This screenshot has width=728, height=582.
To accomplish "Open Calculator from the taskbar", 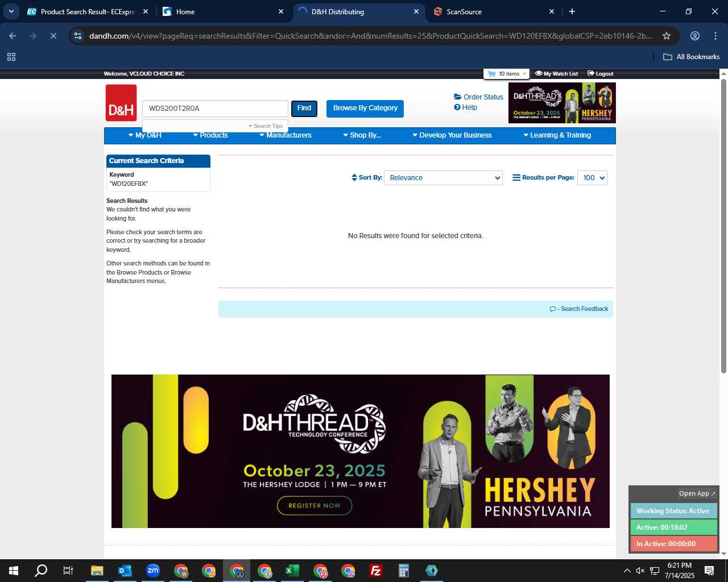I will coord(404,571).
